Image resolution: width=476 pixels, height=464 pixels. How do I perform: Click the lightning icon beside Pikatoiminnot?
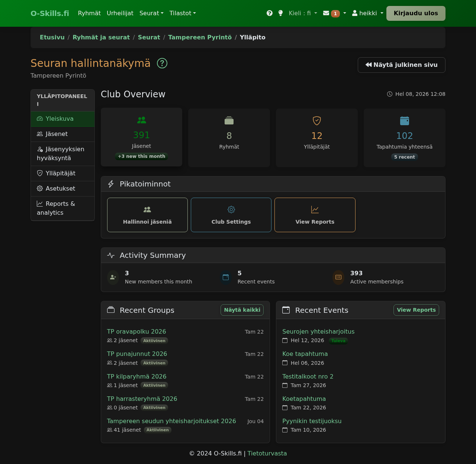[110, 184]
